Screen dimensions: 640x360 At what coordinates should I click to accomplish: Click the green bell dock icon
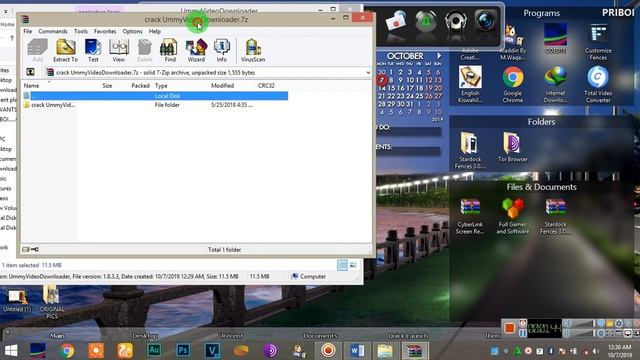(426, 21)
